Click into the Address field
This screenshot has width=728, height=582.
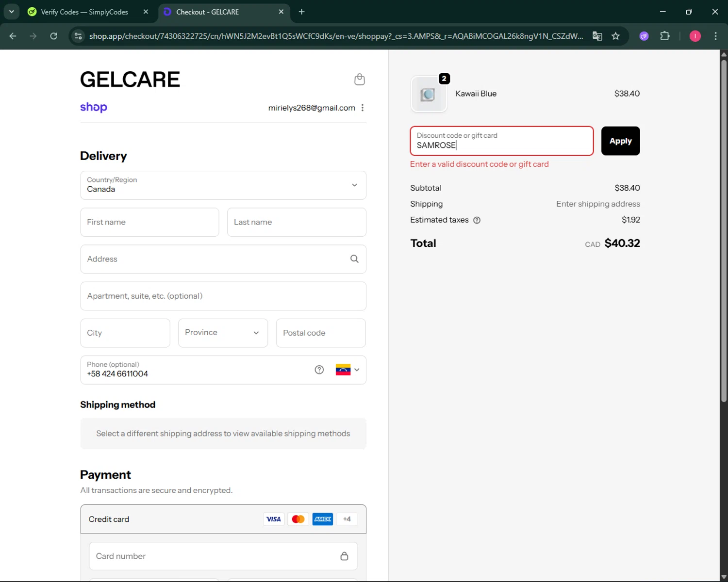[x=223, y=259]
